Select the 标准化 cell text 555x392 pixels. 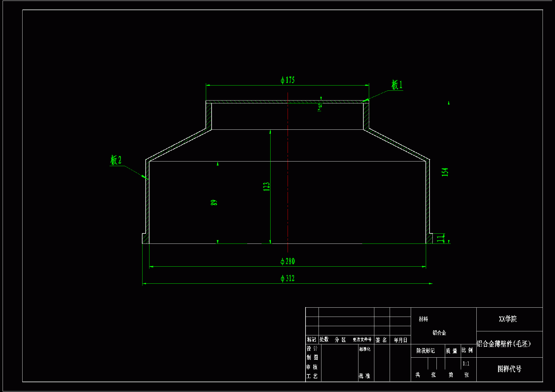pos(365,349)
